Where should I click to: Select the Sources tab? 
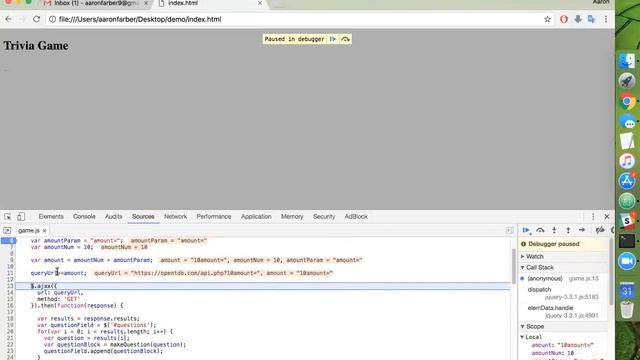(143, 217)
